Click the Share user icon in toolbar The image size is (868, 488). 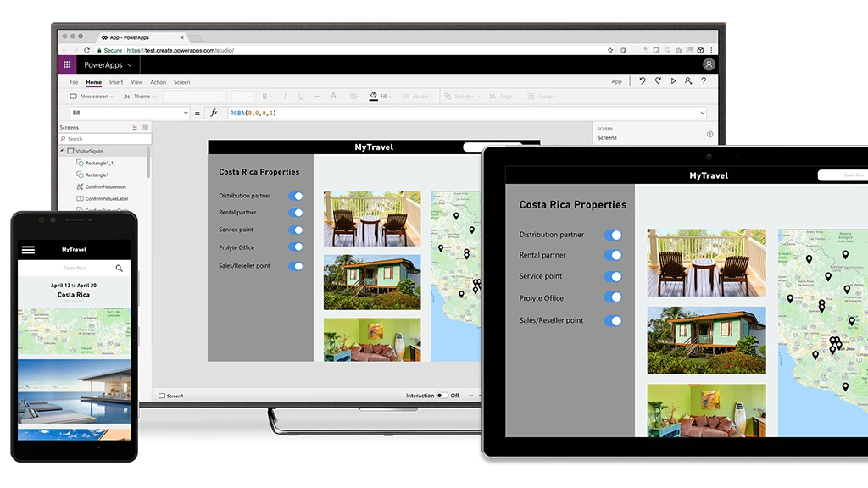click(688, 81)
